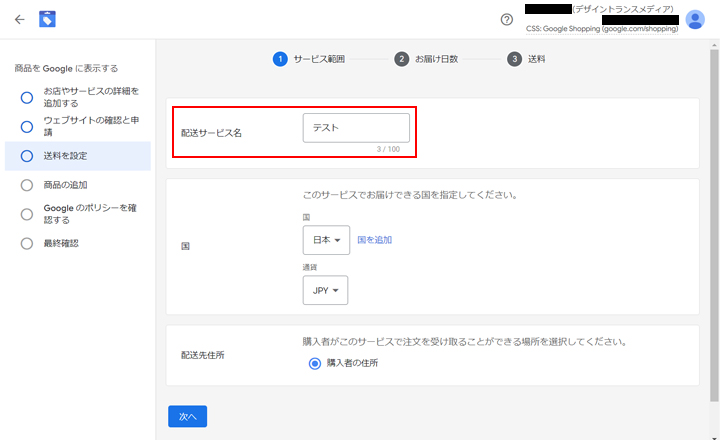Click the 配送サービス名 text field

click(356, 128)
